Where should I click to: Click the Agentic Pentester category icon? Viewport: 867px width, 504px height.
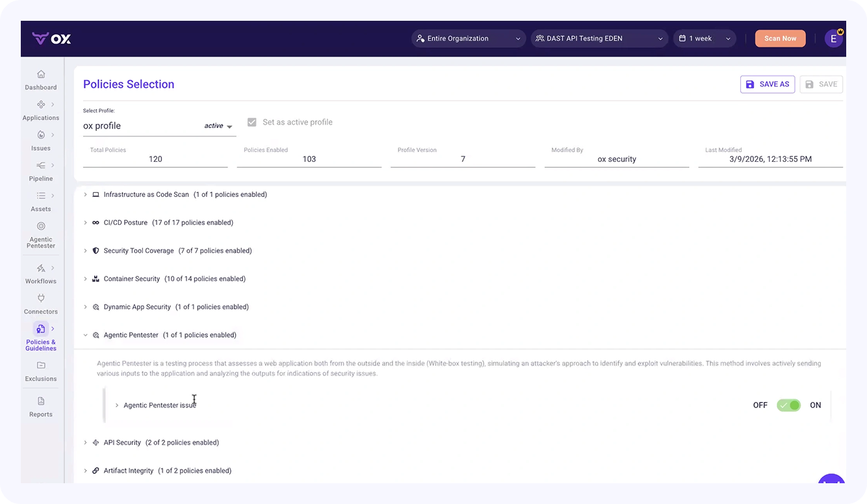pos(96,335)
